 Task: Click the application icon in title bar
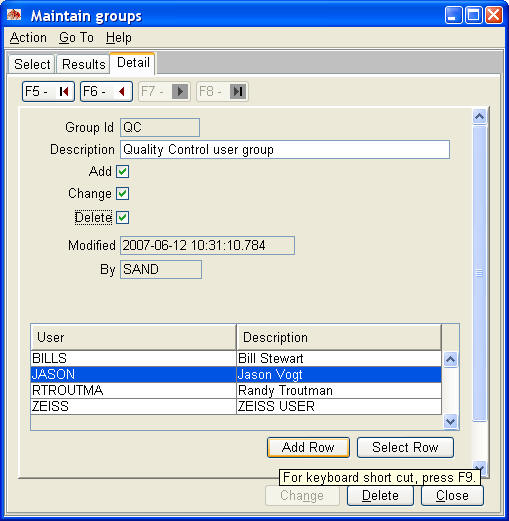tap(14, 15)
